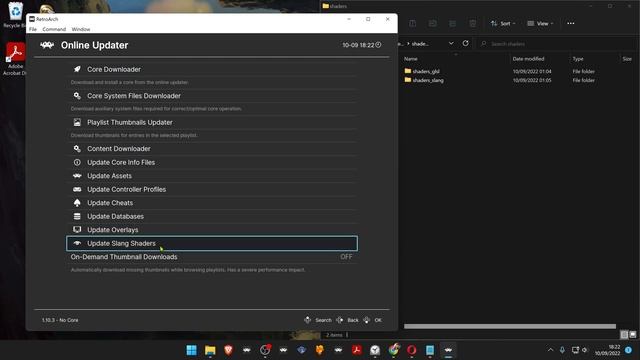The height and width of the screenshot is (360, 640).
Task: Click the active RetroArch taskbar icon
Action: (448, 350)
